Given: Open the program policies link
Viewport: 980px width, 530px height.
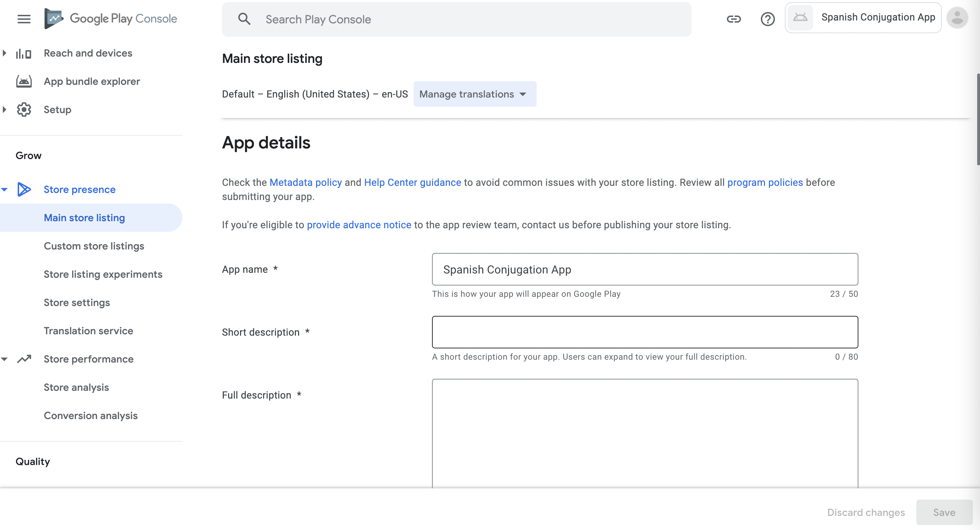Looking at the screenshot, I should pos(765,182).
